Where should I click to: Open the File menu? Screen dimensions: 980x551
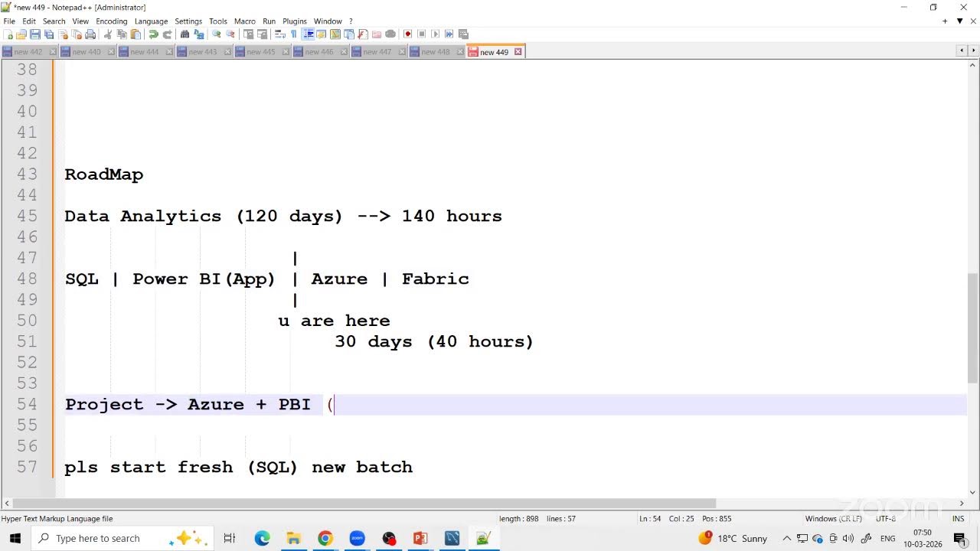(9, 21)
